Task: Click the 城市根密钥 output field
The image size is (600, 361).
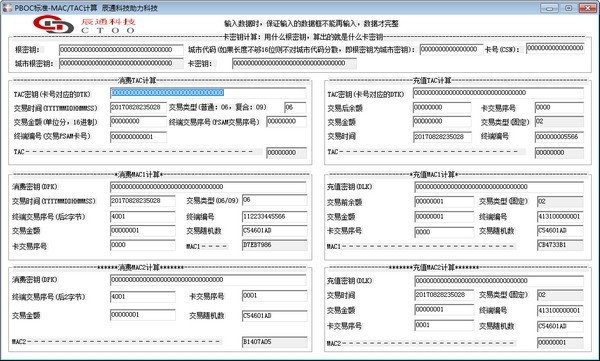Action: click(121, 63)
